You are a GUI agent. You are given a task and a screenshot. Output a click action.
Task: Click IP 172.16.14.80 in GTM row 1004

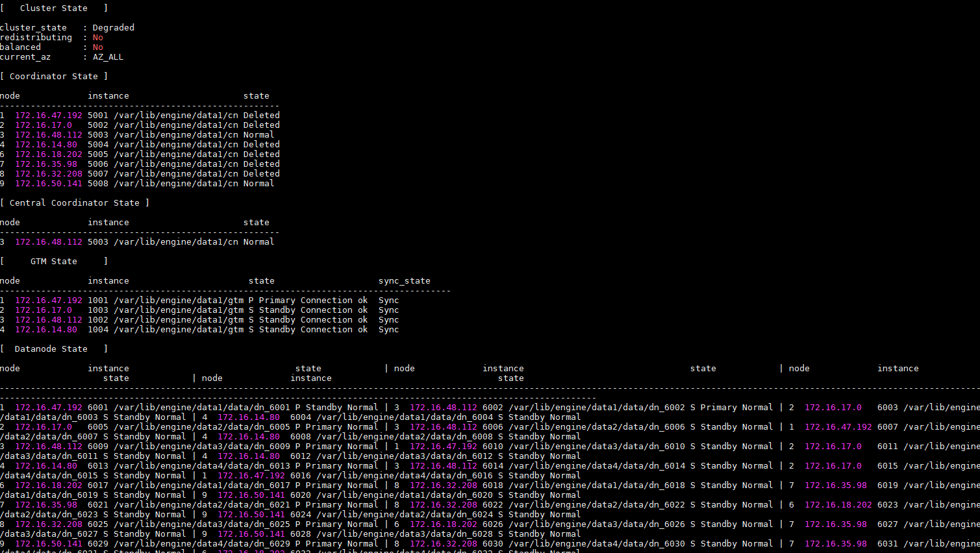coord(46,330)
